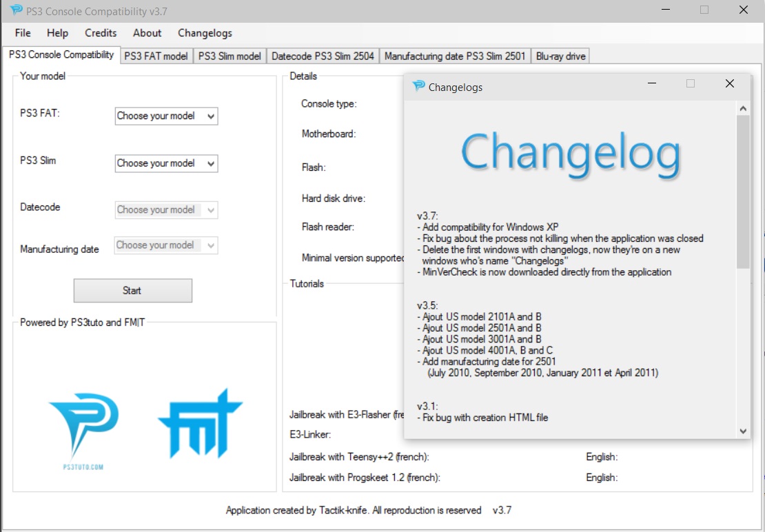This screenshot has width=765, height=532.
Task: Click the 'Flash reader:' label
Action: click(328, 227)
